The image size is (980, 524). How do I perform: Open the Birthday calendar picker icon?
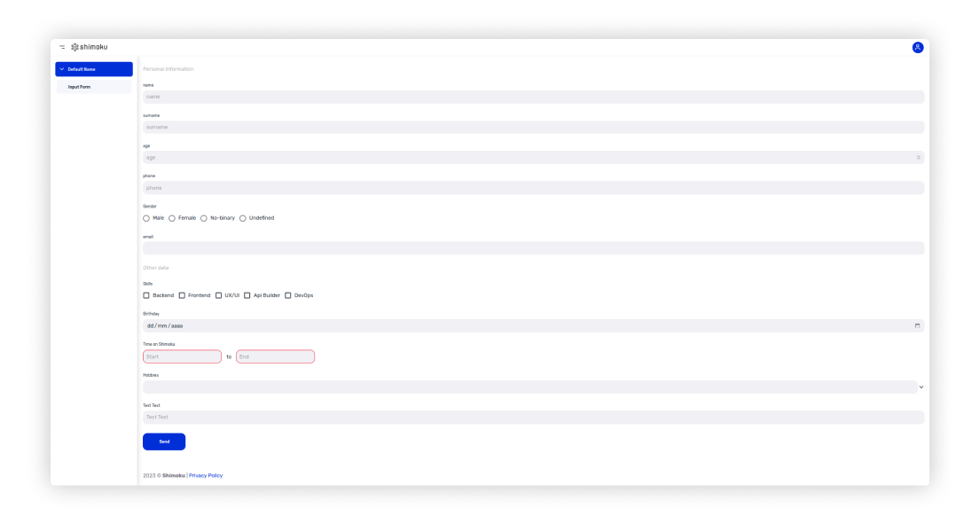(917, 325)
